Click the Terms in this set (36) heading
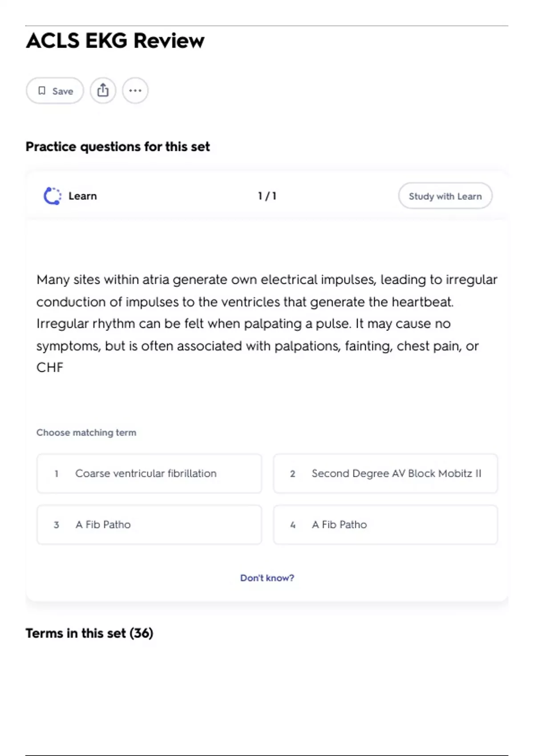The image size is (534, 756). click(x=89, y=633)
